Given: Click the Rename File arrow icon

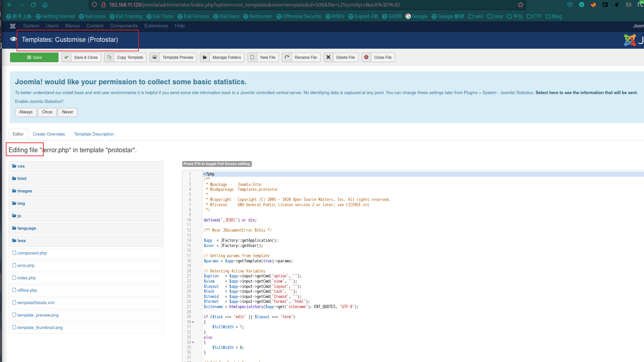Looking at the screenshot, I should [x=287, y=57].
